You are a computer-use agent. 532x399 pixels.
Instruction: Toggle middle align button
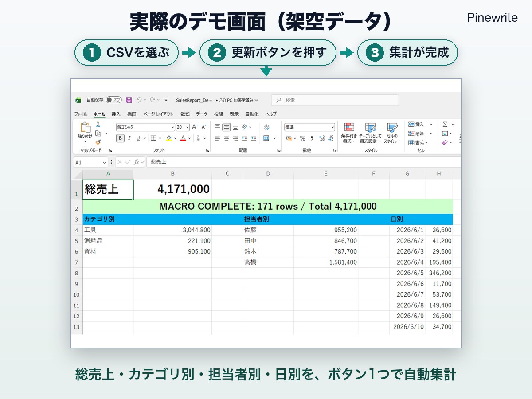pyautogui.click(x=226, y=127)
